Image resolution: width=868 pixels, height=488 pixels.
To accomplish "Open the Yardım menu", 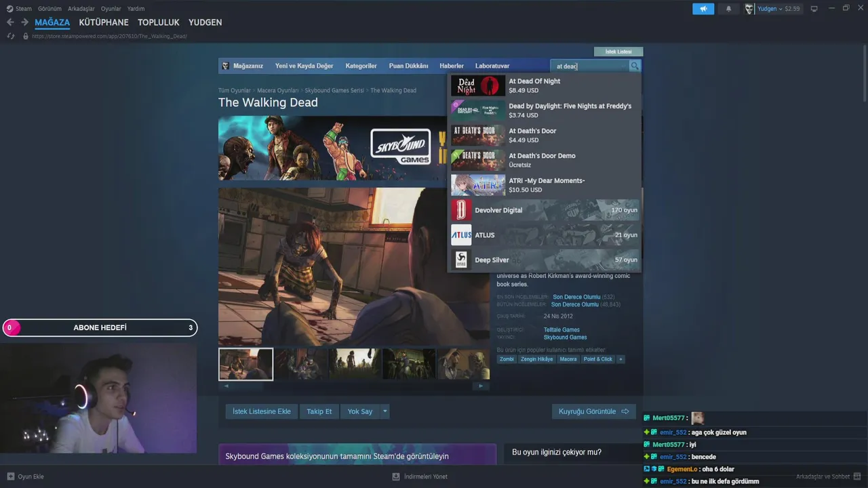I will click(136, 9).
